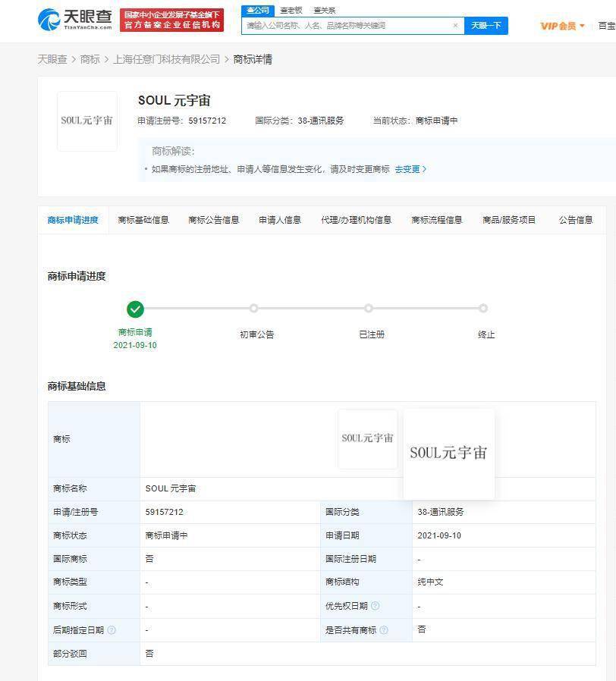616x681 pixels.
Task: Switch to the 查老板 search tab
Action: (291, 11)
